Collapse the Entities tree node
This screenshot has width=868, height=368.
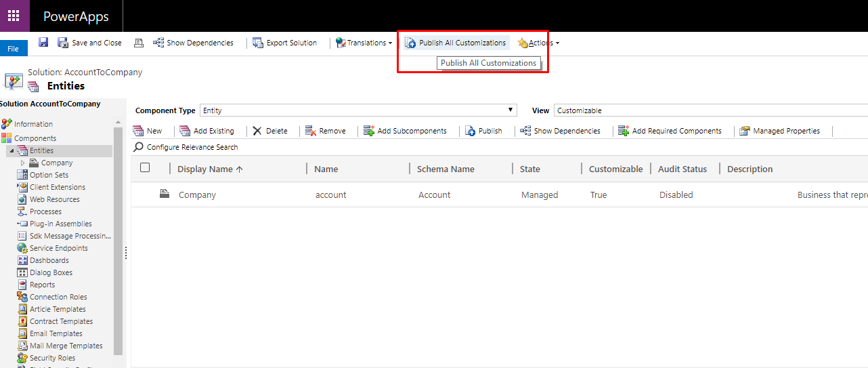[x=11, y=150]
